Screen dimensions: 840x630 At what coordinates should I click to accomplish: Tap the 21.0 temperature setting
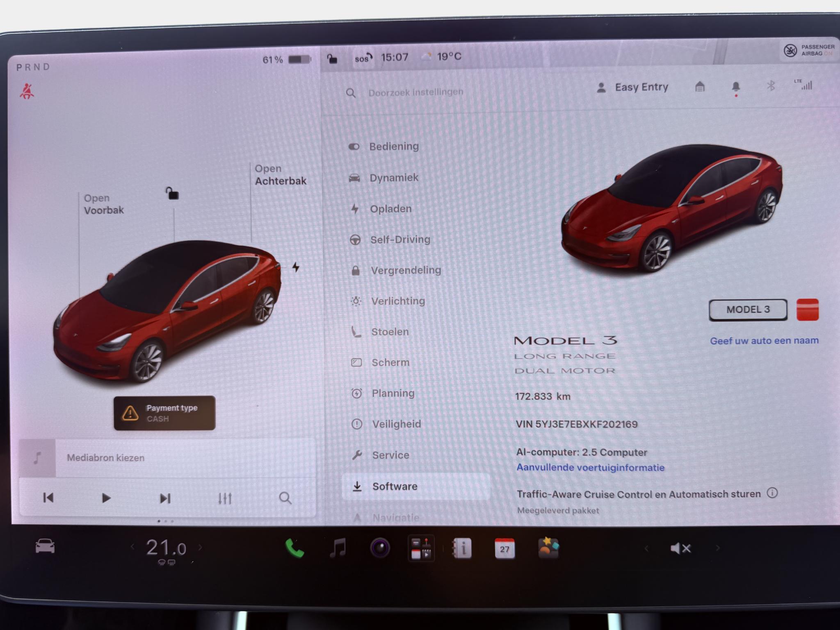166,548
